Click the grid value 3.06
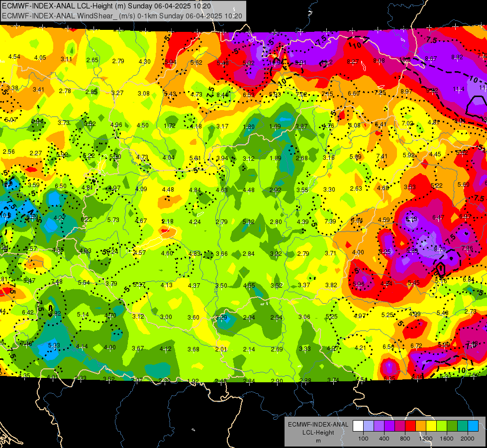The width and height of the screenshot is (487, 448). 304,317
